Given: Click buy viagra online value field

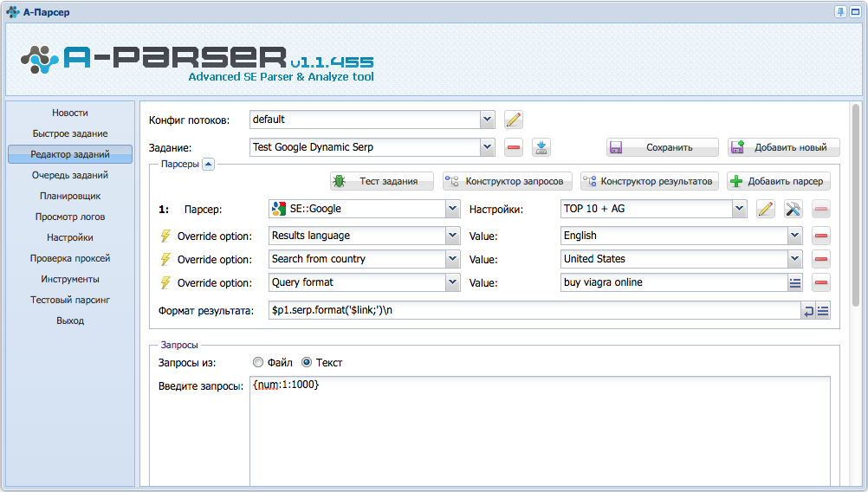Looking at the screenshot, I should pyautogui.click(x=674, y=282).
